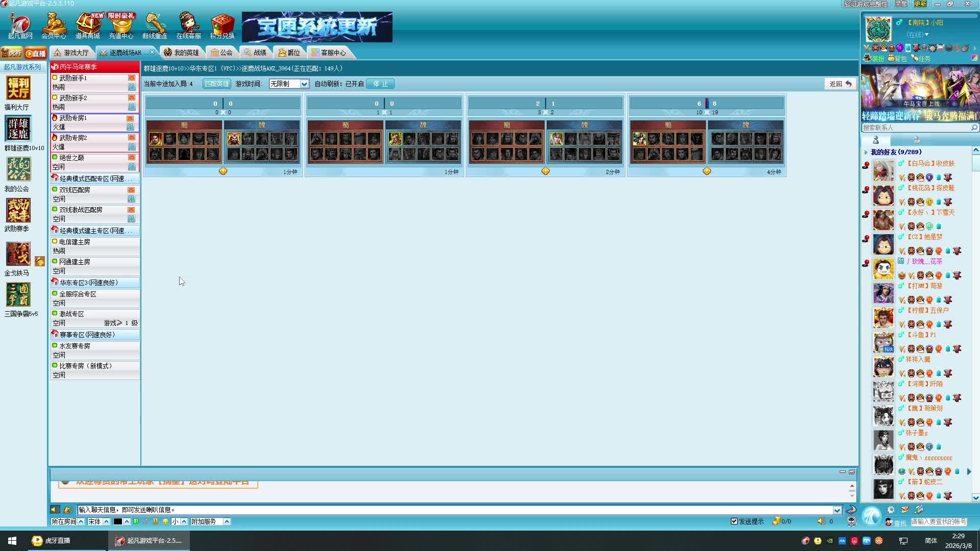This screenshot has width=980, height=551.
Task: Open 充值中心 recharge center icon
Action: coord(121,26)
